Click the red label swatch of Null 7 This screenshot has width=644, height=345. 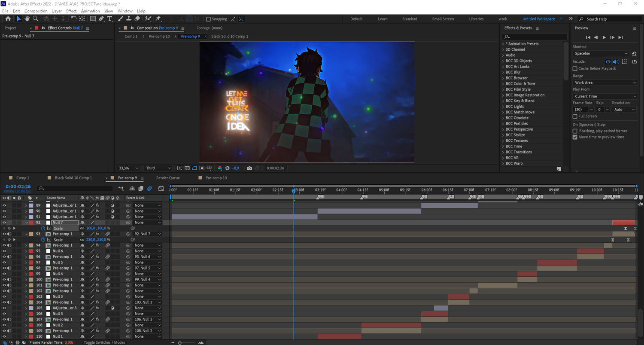(31, 223)
